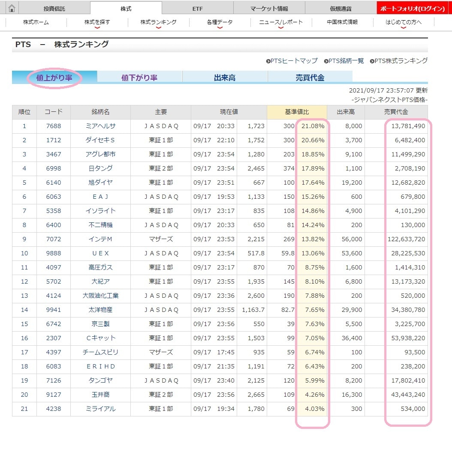Click the red ポートフォリオ(ログイン) button
452x476 pixels.
pos(413,8)
